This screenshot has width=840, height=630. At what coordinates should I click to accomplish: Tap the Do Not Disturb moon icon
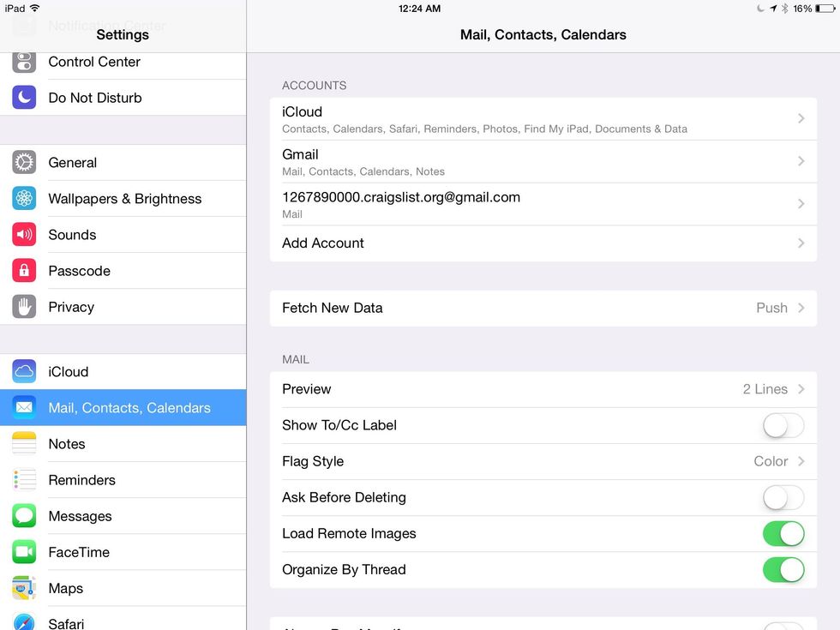pyautogui.click(x=24, y=98)
